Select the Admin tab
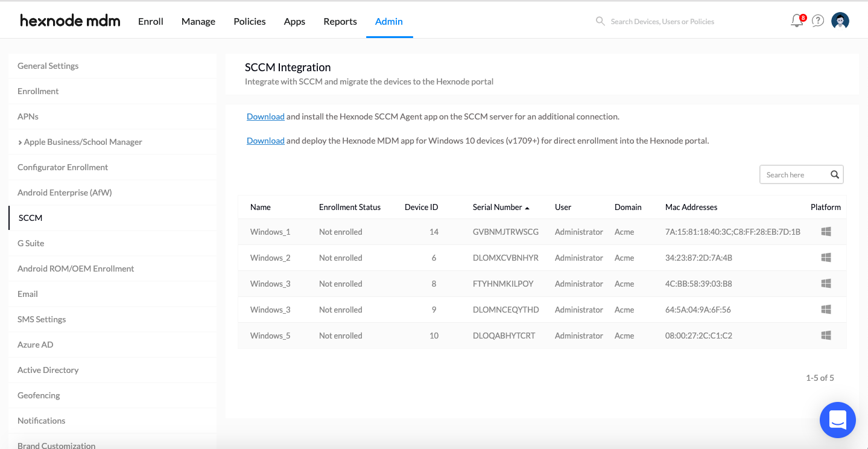 point(389,21)
